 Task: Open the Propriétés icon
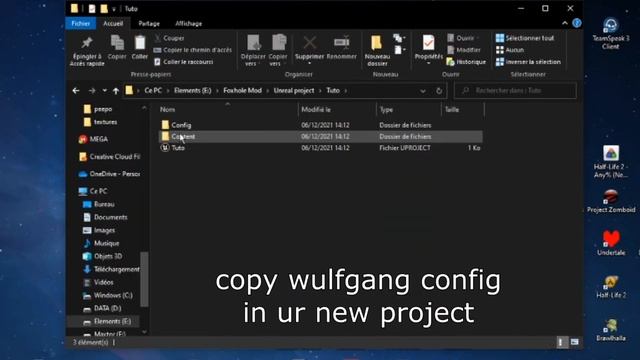pos(429,49)
